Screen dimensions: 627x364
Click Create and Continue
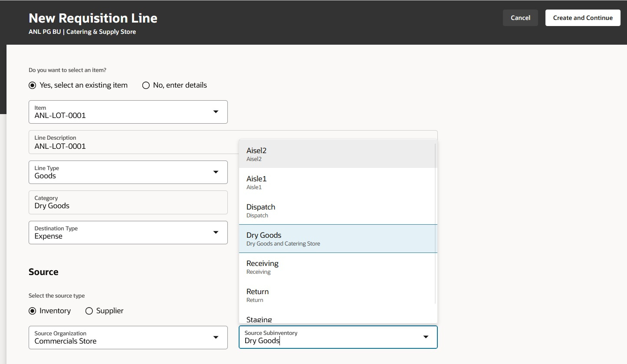582,18
